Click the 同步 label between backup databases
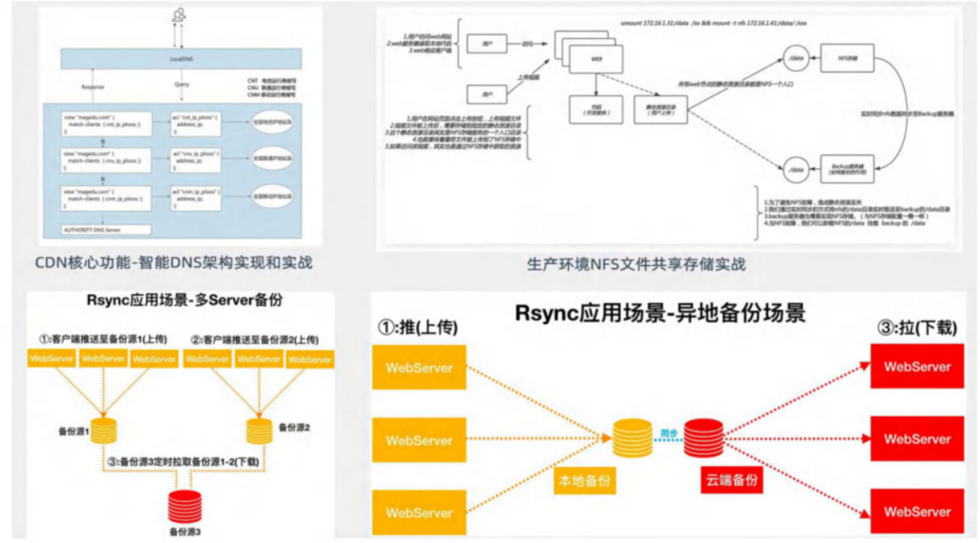 [x=668, y=432]
